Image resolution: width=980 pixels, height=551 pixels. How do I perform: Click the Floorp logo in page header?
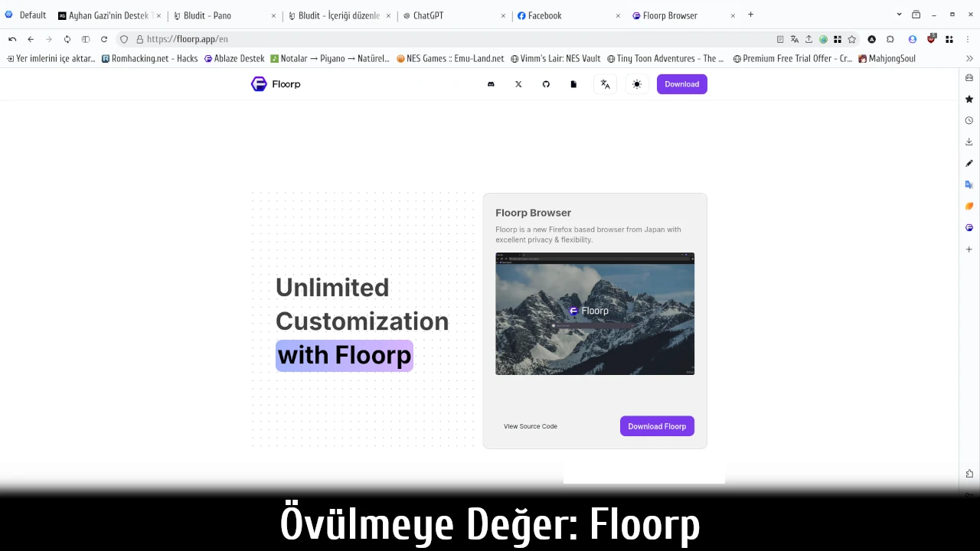pyautogui.click(x=276, y=84)
